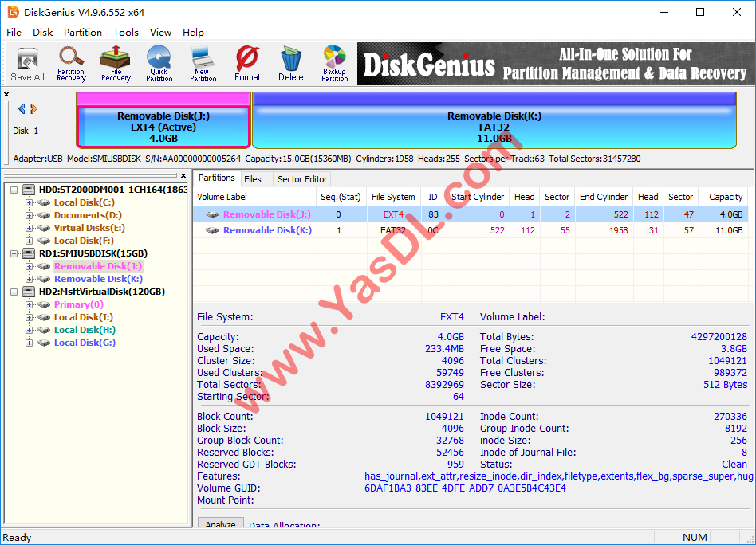Click the Delete partition icon
This screenshot has height=545, width=756.
coord(291,64)
